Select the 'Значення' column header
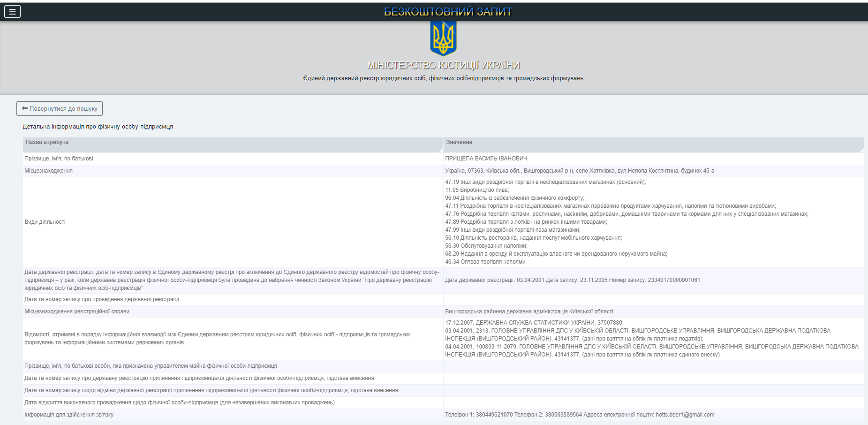The width and height of the screenshot is (868, 425). [x=459, y=142]
